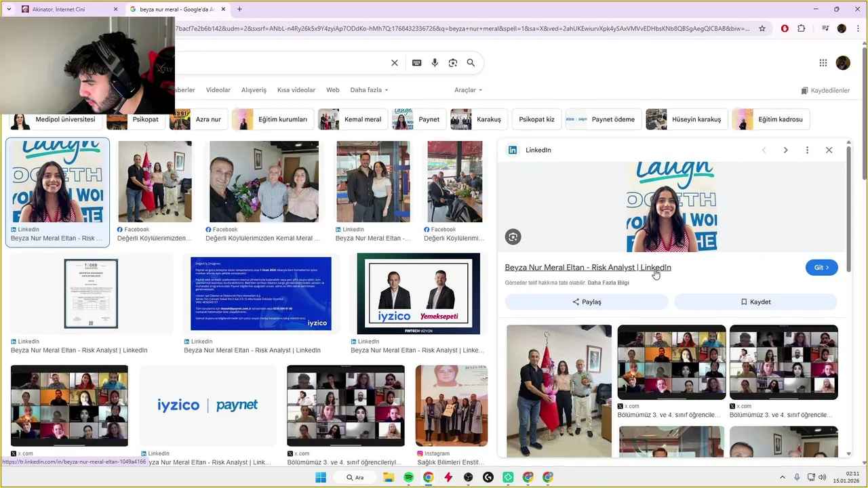This screenshot has width=868, height=488.
Task: Select the Paynet ödeme filter chip
Action: (x=604, y=119)
